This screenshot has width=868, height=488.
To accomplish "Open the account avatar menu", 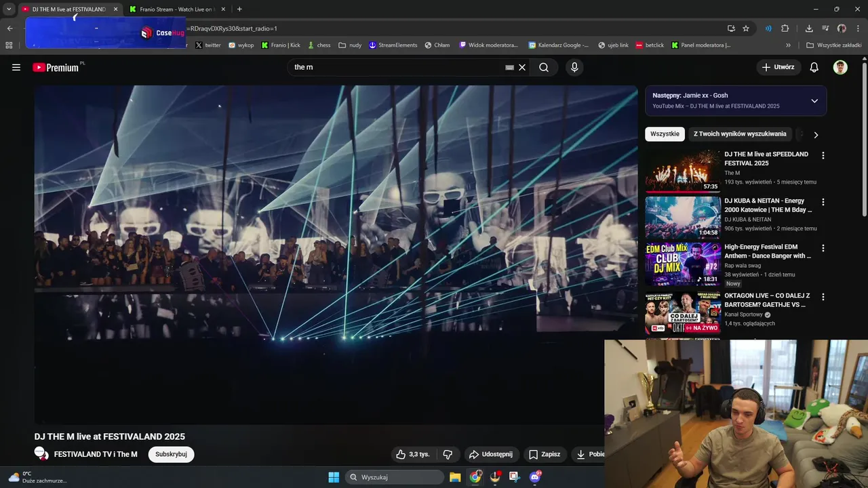I will [x=840, y=67].
